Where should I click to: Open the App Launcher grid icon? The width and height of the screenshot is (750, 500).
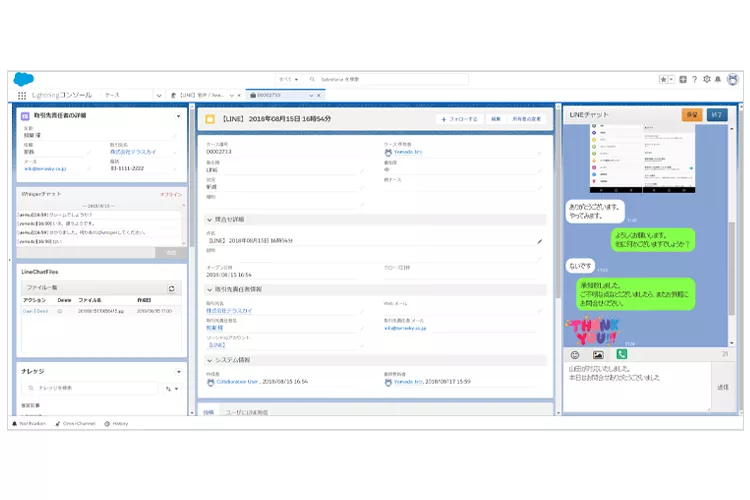click(x=22, y=95)
